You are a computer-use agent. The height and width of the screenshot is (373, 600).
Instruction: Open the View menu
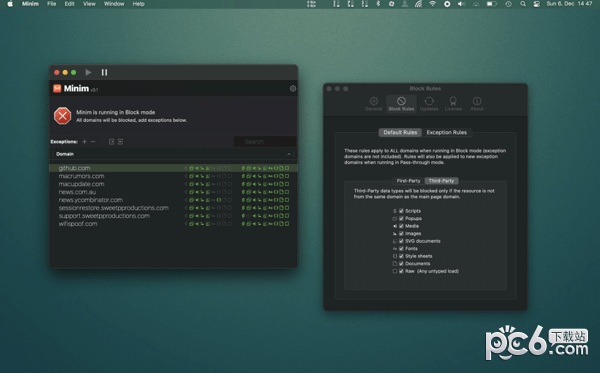pyautogui.click(x=89, y=4)
